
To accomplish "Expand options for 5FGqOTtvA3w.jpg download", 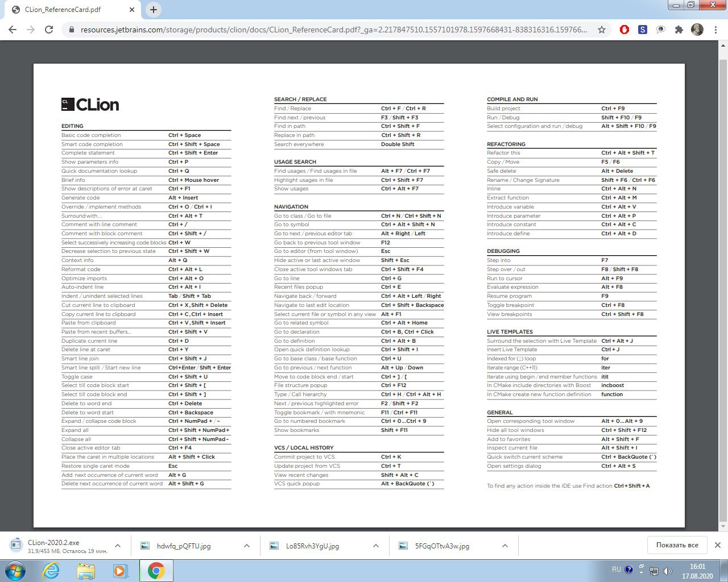I will click(505, 546).
